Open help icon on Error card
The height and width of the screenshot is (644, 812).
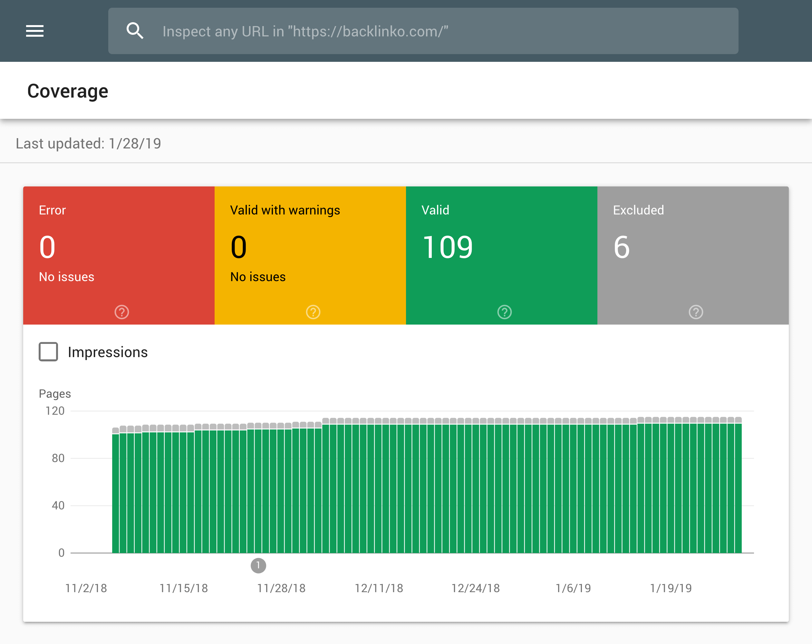click(122, 312)
